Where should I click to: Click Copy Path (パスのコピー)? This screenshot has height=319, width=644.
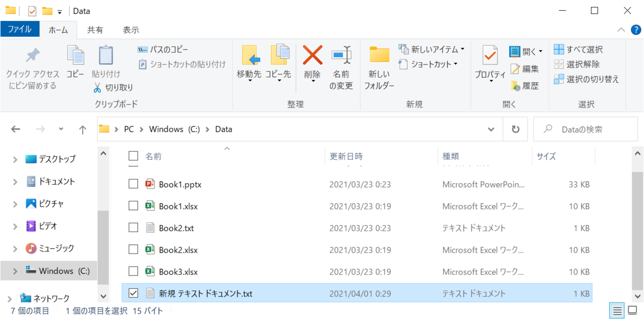pos(163,49)
